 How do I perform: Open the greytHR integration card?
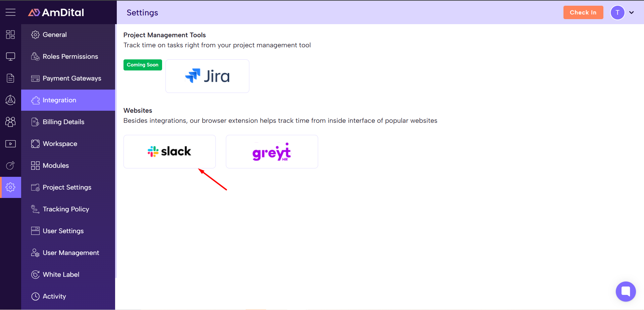tap(272, 152)
